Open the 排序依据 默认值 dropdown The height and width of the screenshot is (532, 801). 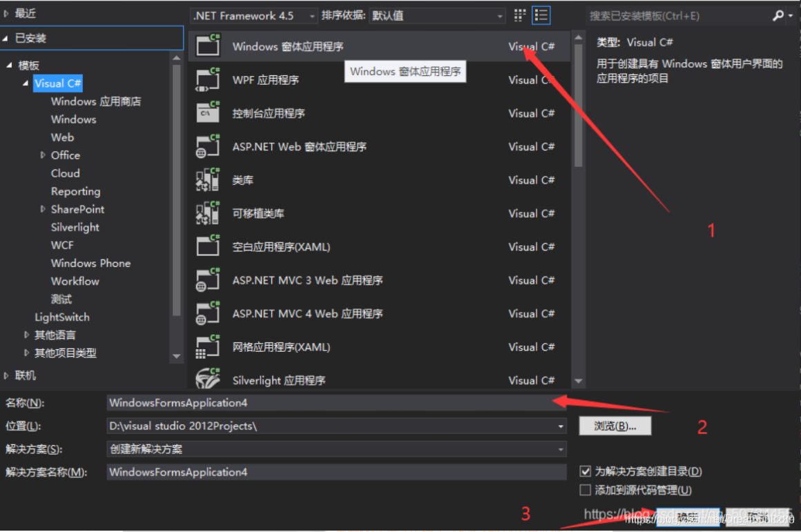pyautogui.click(x=438, y=16)
